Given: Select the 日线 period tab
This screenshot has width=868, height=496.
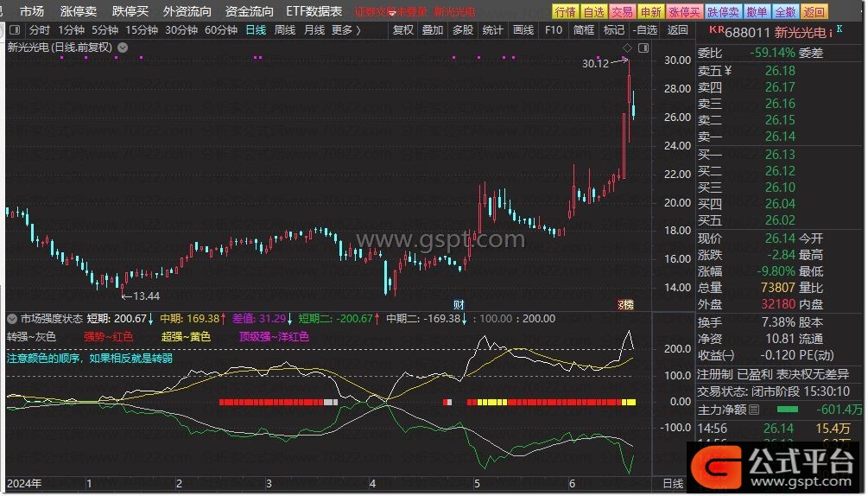Looking at the screenshot, I should [256, 30].
